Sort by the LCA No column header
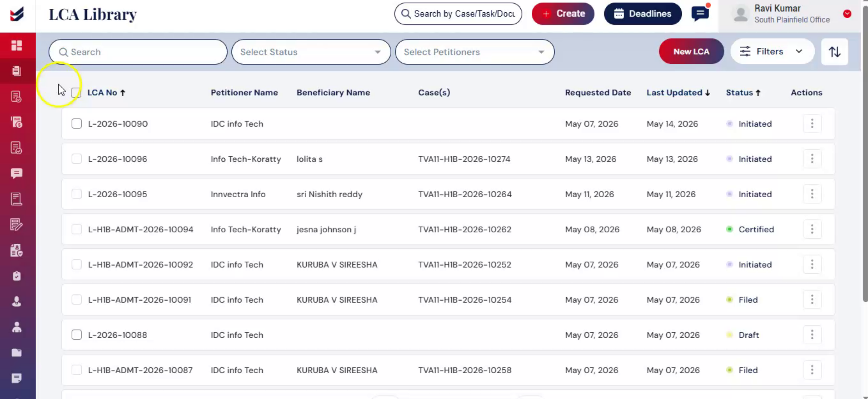 point(106,93)
